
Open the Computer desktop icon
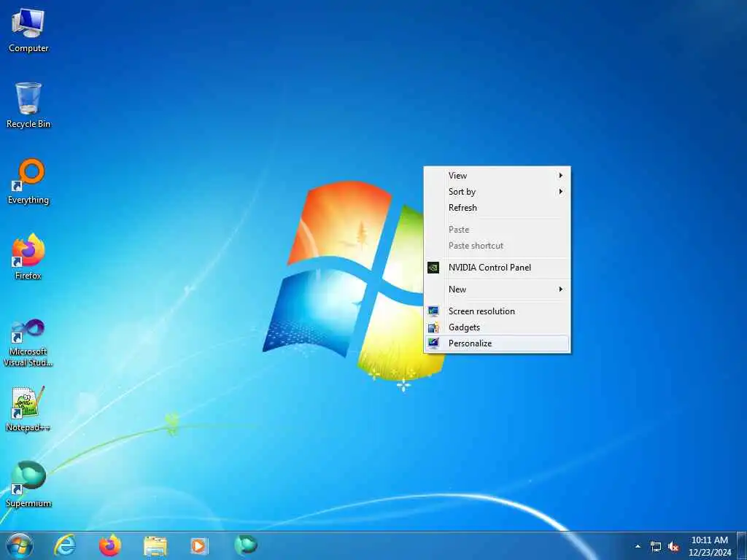click(x=28, y=30)
